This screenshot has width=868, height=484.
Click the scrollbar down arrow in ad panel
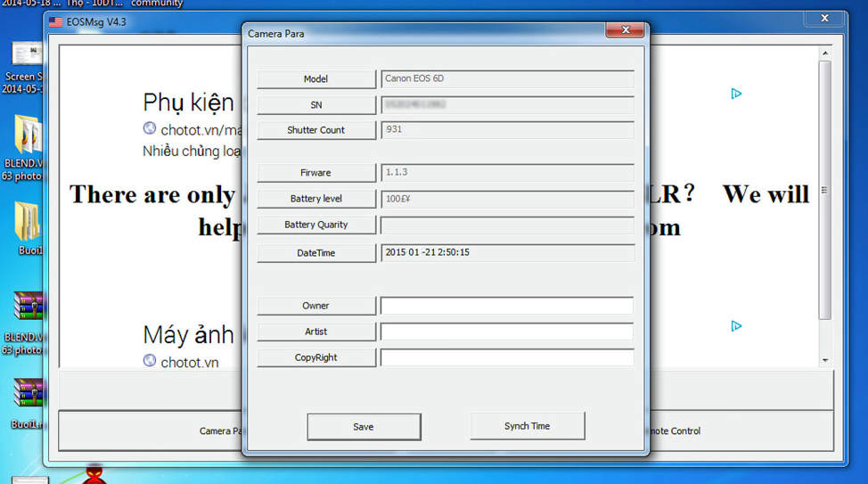click(x=824, y=359)
